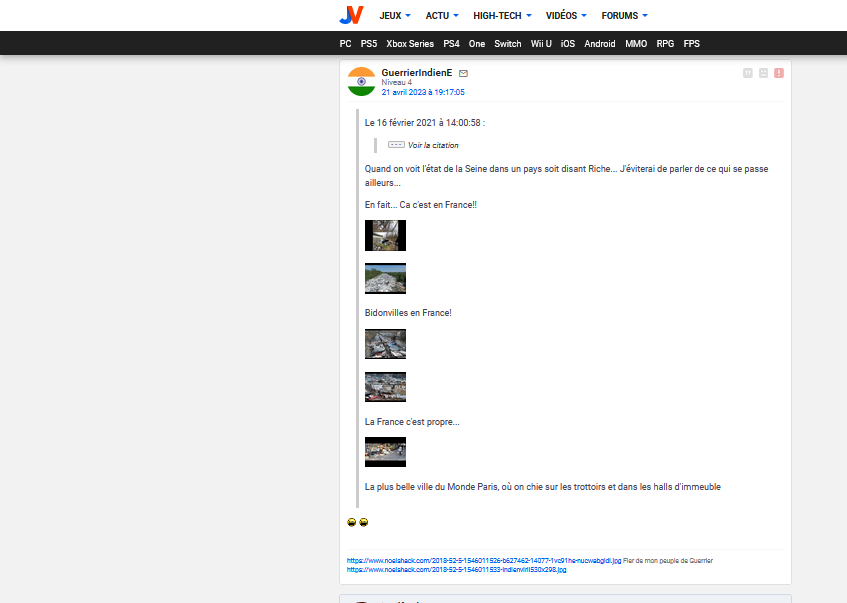Open the Xbox Series platform section
The height and width of the screenshot is (603, 847).
[x=410, y=44]
